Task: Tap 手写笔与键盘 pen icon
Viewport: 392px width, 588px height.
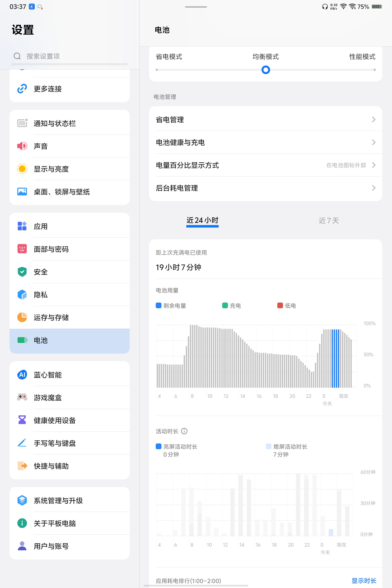Action: [22, 443]
